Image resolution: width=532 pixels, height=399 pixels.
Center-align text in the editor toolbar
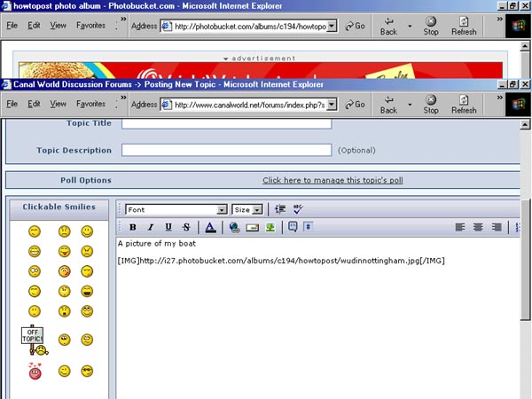478,227
